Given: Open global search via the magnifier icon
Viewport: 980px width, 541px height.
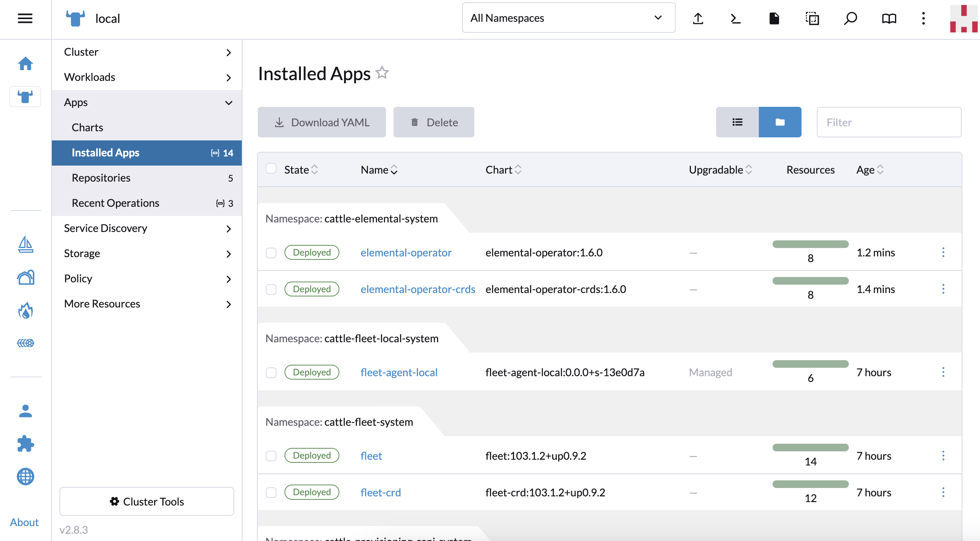Looking at the screenshot, I should 850,18.
